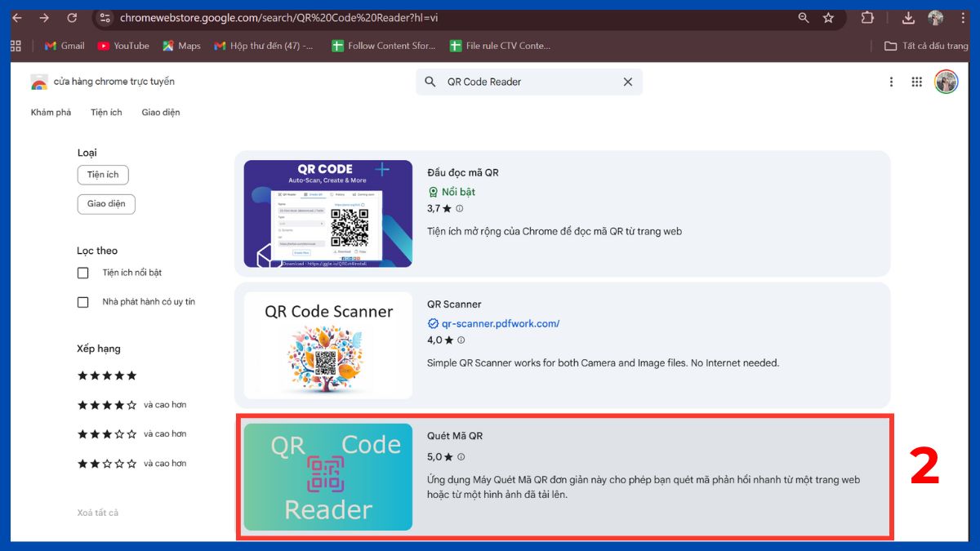Open the Maps bookmark
Image resolution: width=980 pixels, height=551 pixels.
point(180,46)
